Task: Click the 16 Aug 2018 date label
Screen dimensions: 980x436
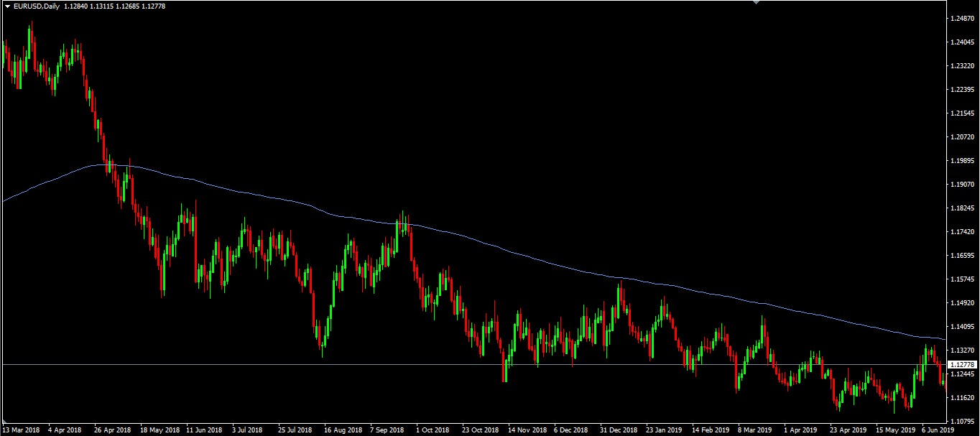Action: 343,430
